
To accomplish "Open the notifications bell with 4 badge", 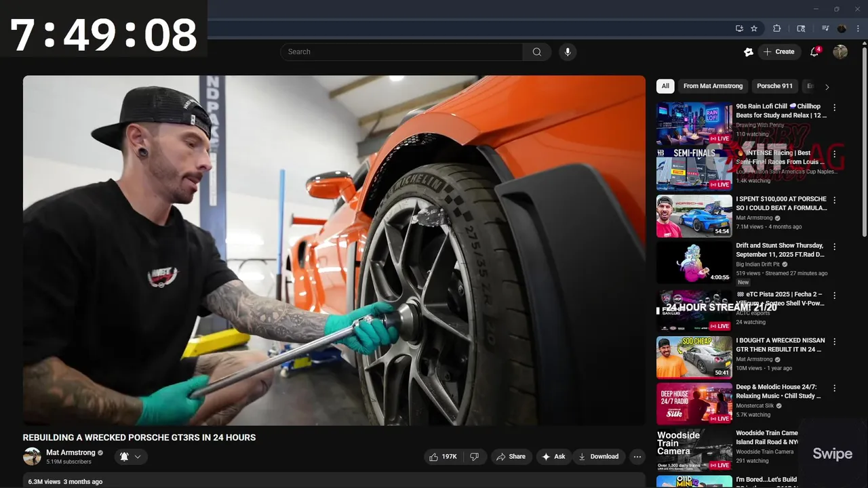I will 815,52.
